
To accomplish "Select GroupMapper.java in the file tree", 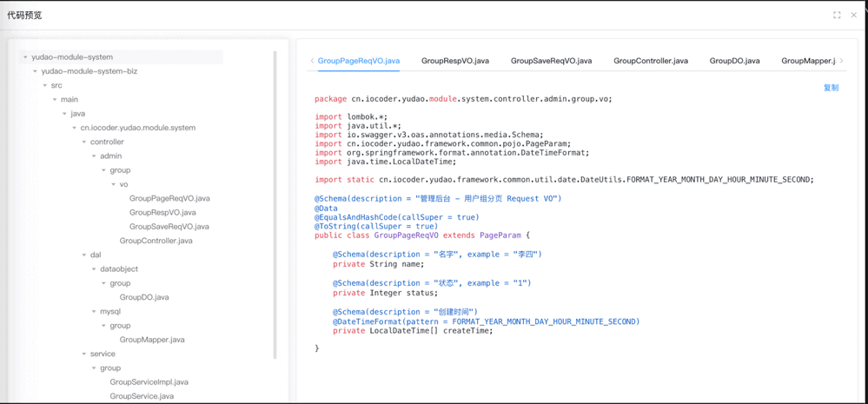I will coord(152,340).
